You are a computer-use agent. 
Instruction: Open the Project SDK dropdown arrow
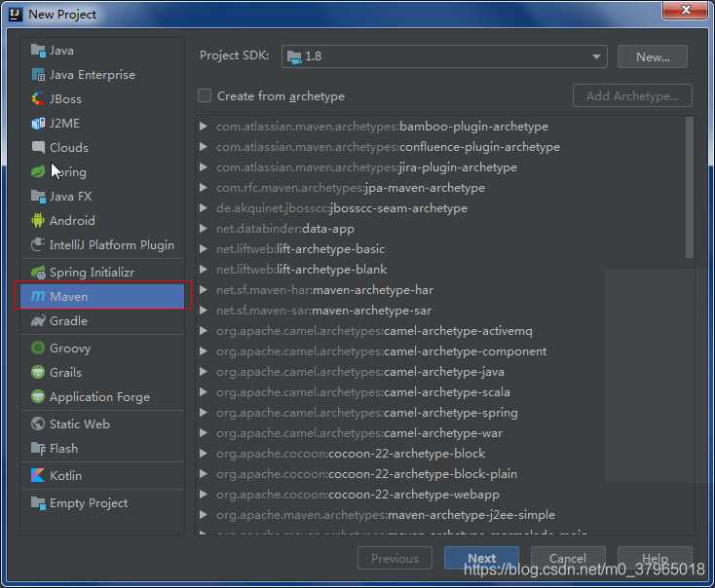click(x=596, y=57)
